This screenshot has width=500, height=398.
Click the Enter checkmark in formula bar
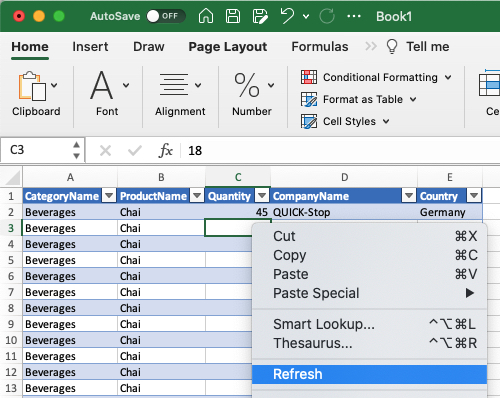[x=135, y=151]
